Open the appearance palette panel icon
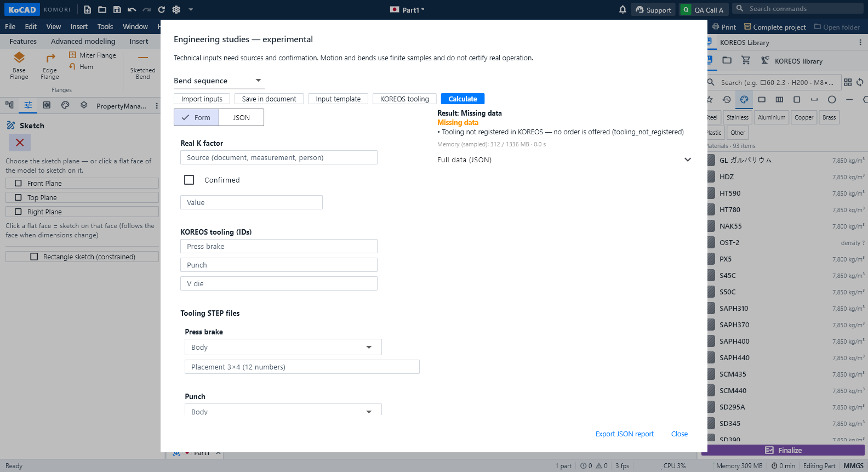Viewport: 868px width, 472px height. (65, 105)
